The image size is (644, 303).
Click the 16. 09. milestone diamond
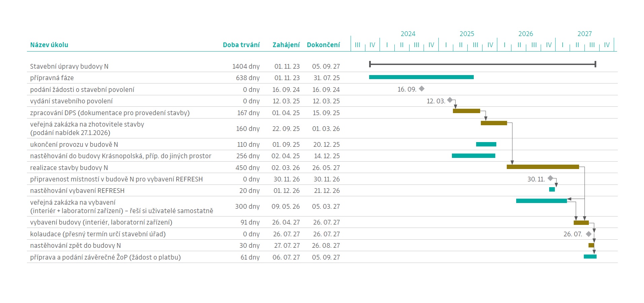click(422, 89)
